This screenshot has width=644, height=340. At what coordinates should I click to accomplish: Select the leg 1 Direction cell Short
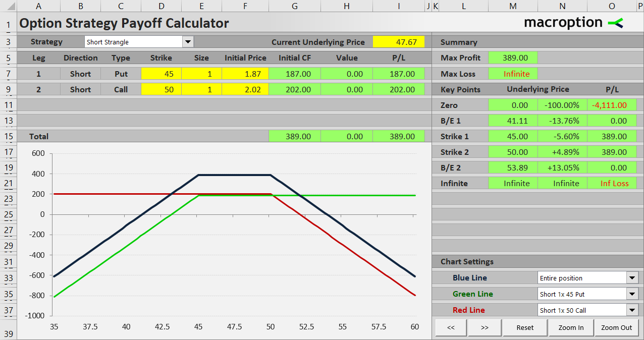coord(80,74)
